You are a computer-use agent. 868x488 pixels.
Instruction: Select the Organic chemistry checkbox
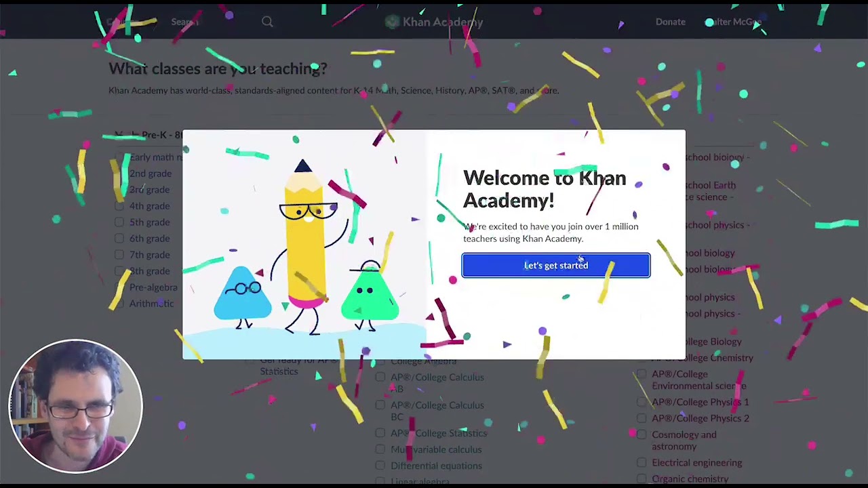(642, 479)
